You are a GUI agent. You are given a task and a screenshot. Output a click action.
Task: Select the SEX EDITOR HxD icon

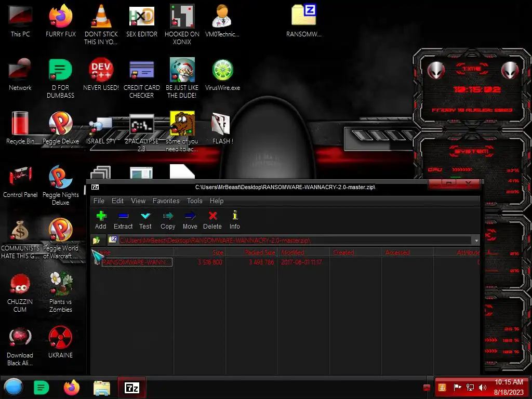[142, 21]
